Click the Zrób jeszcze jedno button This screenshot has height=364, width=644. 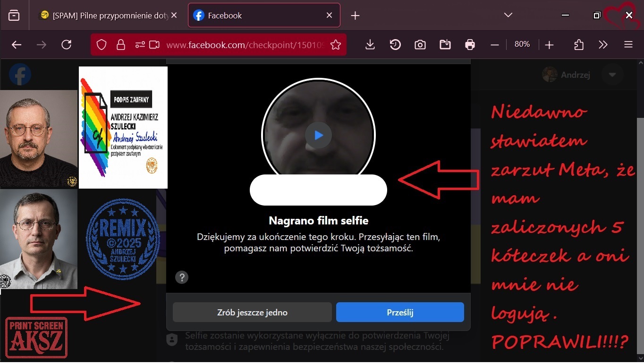[252, 312]
